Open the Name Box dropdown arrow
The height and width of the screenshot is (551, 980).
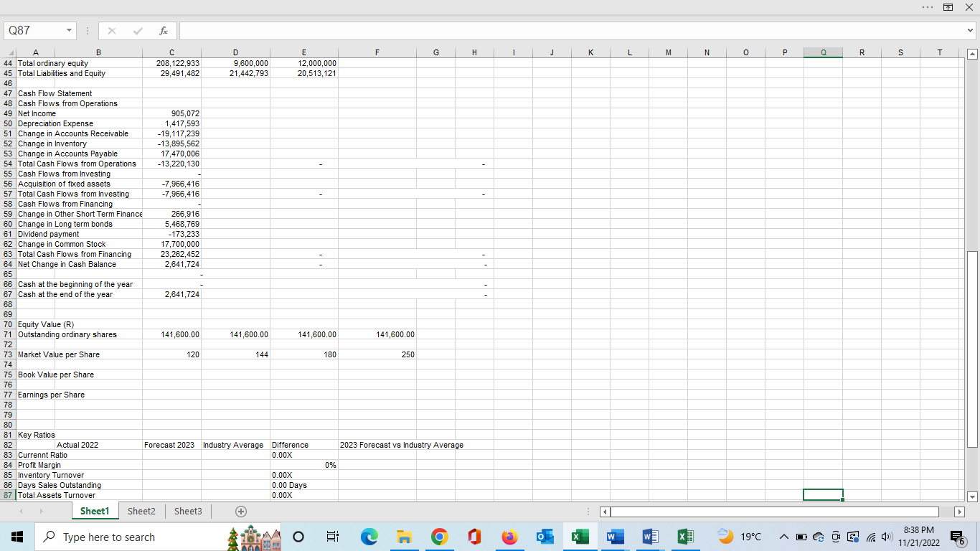[68, 31]
